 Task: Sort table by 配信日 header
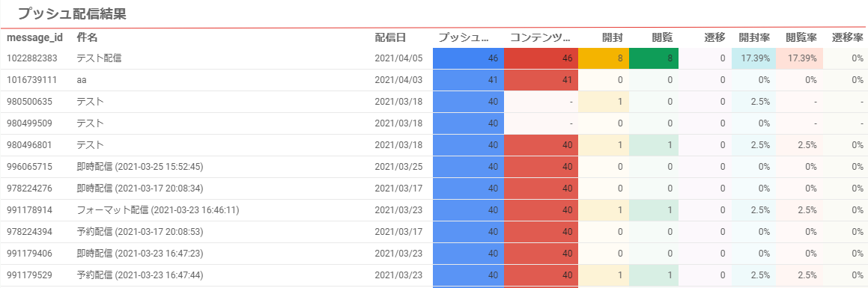point(390,37)
